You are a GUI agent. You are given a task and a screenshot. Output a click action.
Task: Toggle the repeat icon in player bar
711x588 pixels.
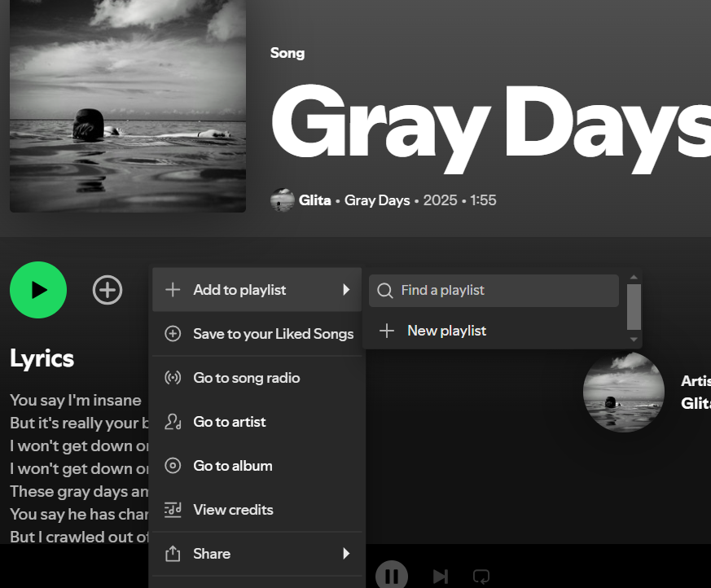click(x=481, y=577)
